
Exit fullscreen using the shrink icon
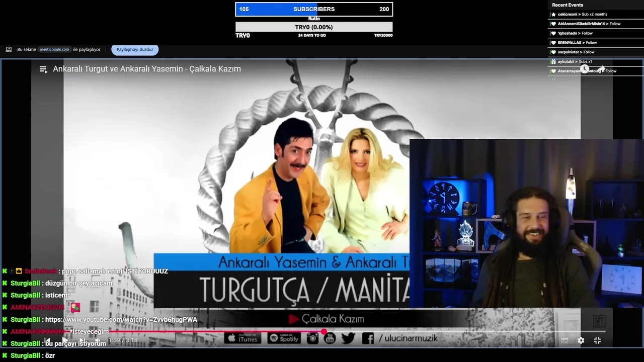[597, 340]
